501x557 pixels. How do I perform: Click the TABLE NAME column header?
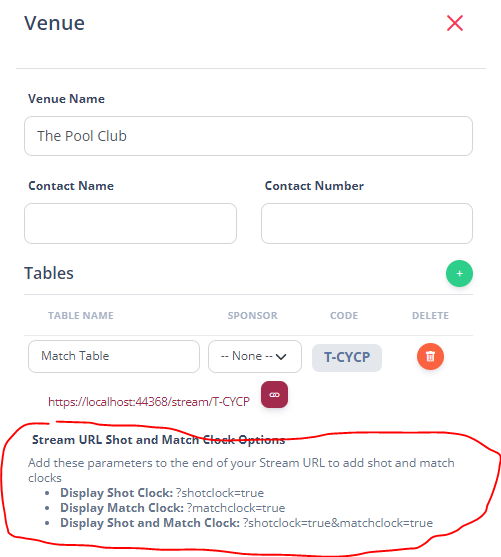point(81,315)
